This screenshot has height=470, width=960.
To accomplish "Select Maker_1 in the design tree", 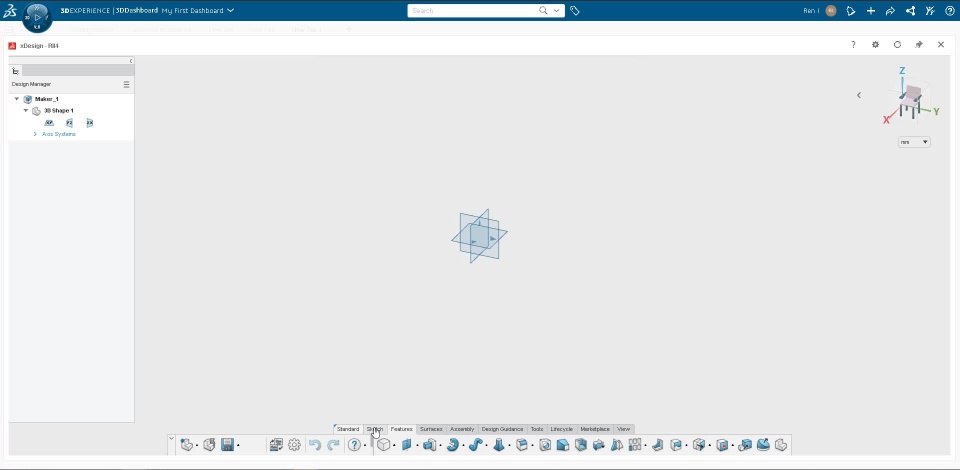I will tap(47, 99).
